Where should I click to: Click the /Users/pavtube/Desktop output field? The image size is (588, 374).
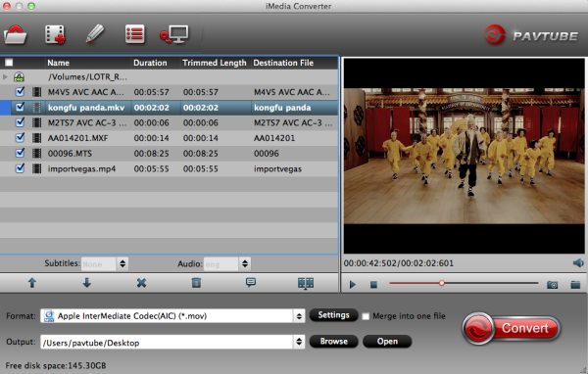click(172, 342)
